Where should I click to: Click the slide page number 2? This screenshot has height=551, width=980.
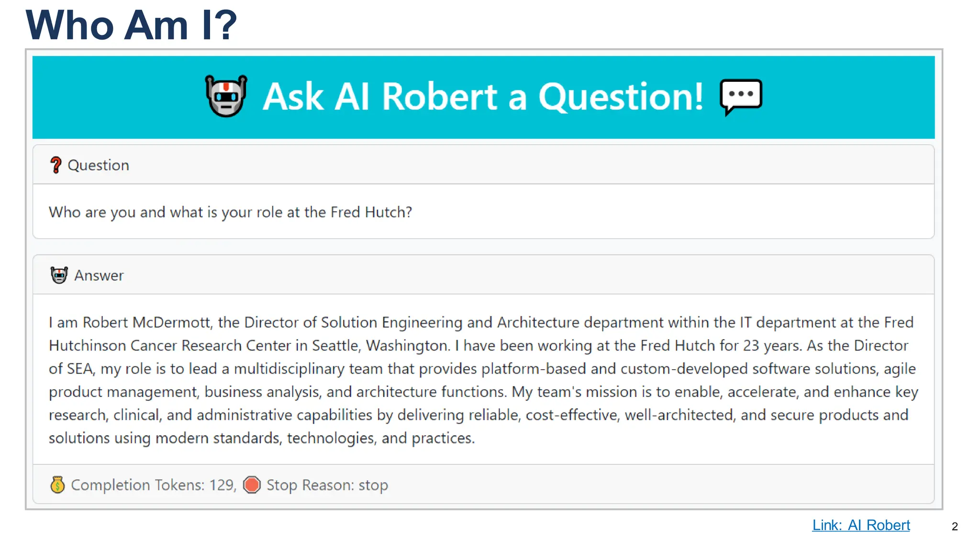pos(955,527)
